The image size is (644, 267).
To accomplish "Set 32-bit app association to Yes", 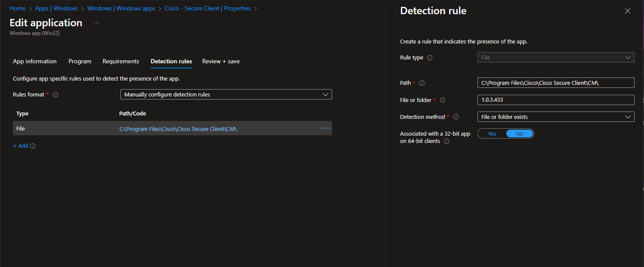I will click(x=492, y=134).
